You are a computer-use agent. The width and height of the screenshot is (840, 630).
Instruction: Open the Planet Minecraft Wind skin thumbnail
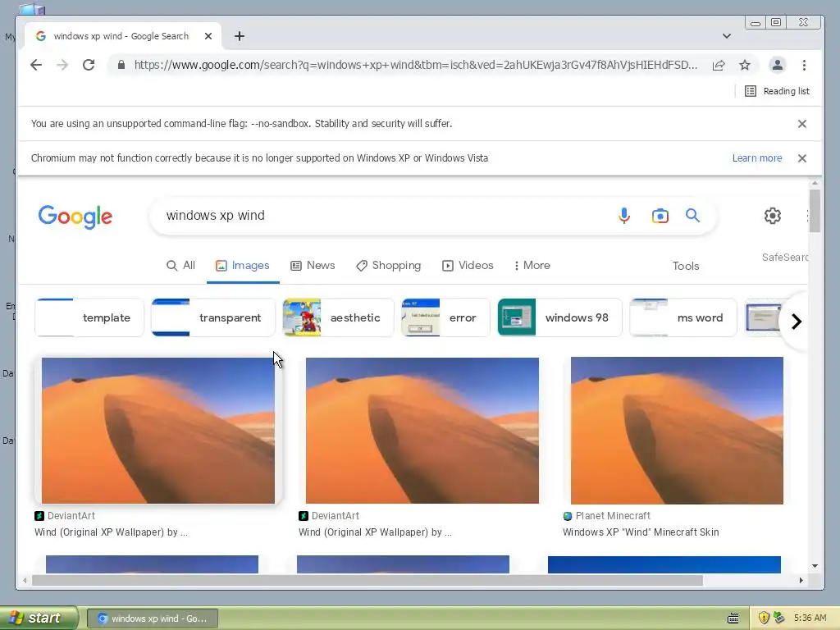pyautogui.click(x=677, y=431)
